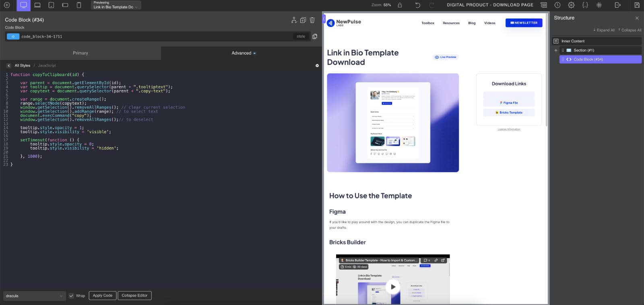
Task: Switch to phone landscape viewport icon
Action: [65, 5]
